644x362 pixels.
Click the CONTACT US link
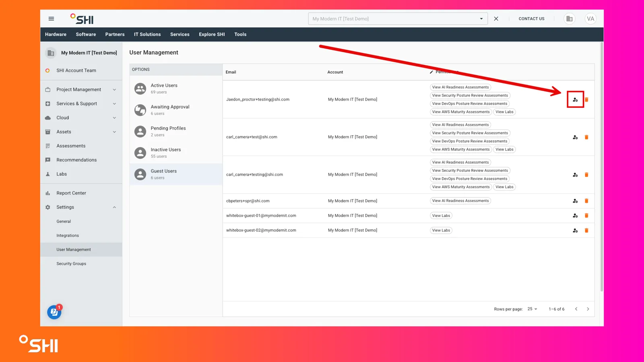(x=531, y=19)
